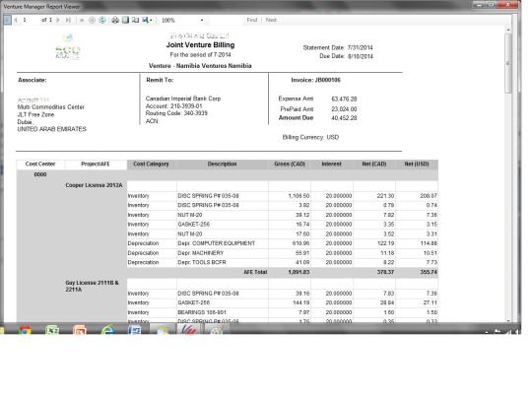Click the Due Date value
Screen dimensions: 532x399
pyautogui.click(x=361, y=56)
